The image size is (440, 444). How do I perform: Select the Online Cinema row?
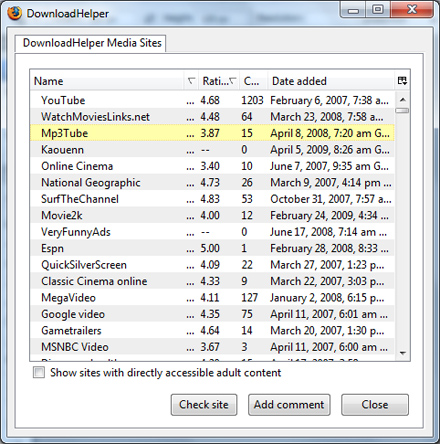(212, 166)
